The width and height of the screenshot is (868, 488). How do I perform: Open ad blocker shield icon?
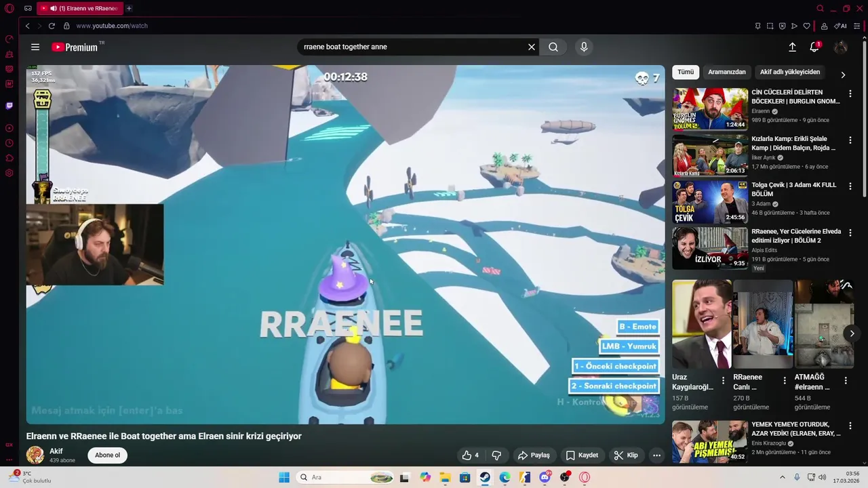pyautogui.click(x=782, y=26)
